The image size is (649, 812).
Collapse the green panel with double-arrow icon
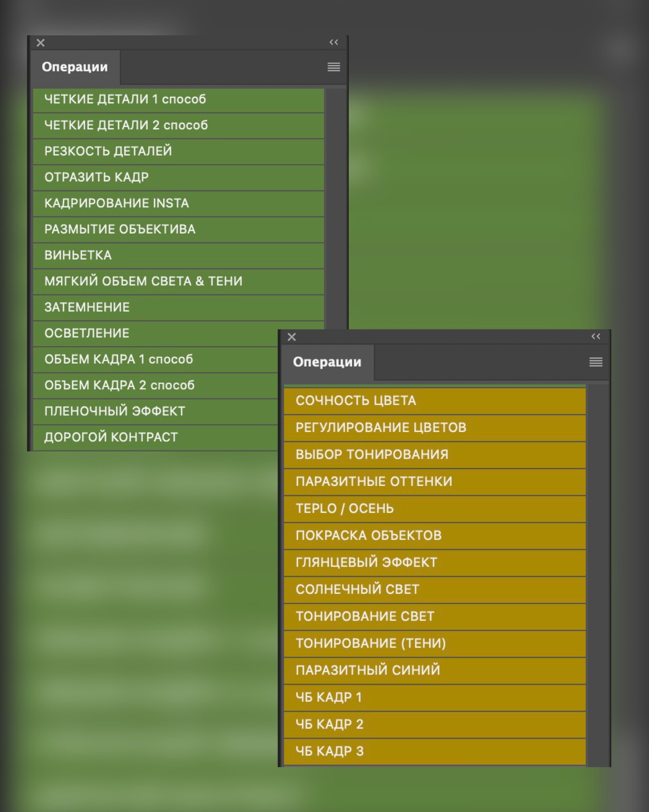[334, 42]
